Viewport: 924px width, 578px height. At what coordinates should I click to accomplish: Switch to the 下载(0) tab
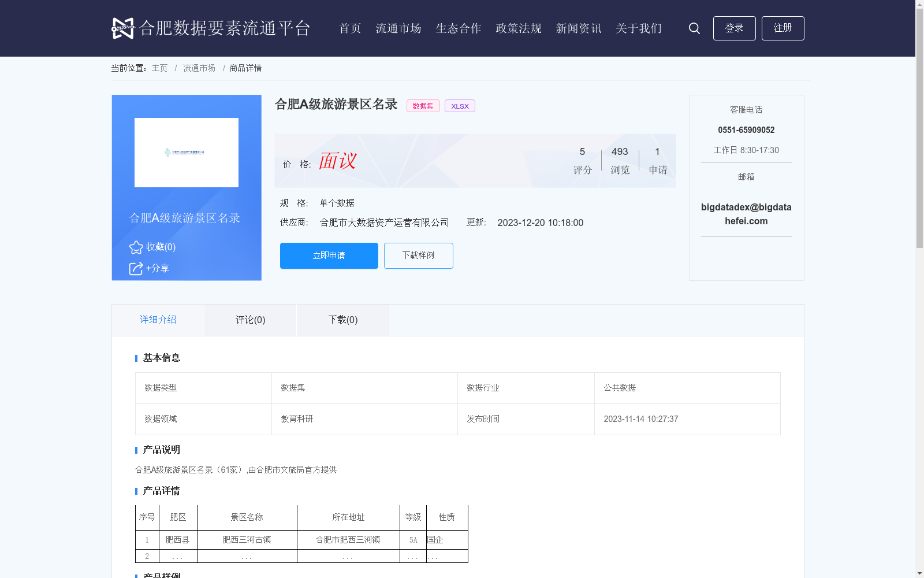click(342, 320)
